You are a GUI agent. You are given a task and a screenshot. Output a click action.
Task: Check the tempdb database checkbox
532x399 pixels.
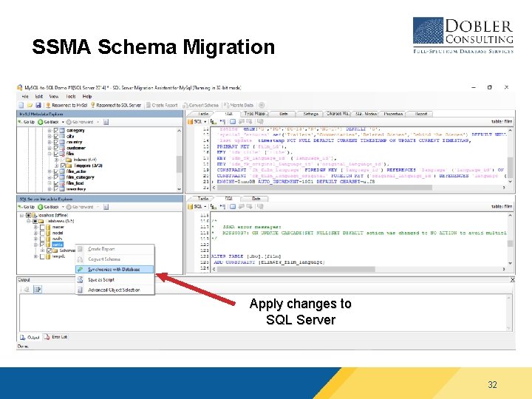click(42, 256)
